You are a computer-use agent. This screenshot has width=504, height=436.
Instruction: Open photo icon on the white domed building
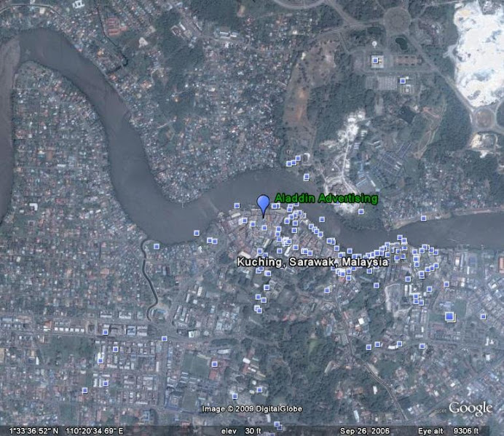tap(375, 60)
